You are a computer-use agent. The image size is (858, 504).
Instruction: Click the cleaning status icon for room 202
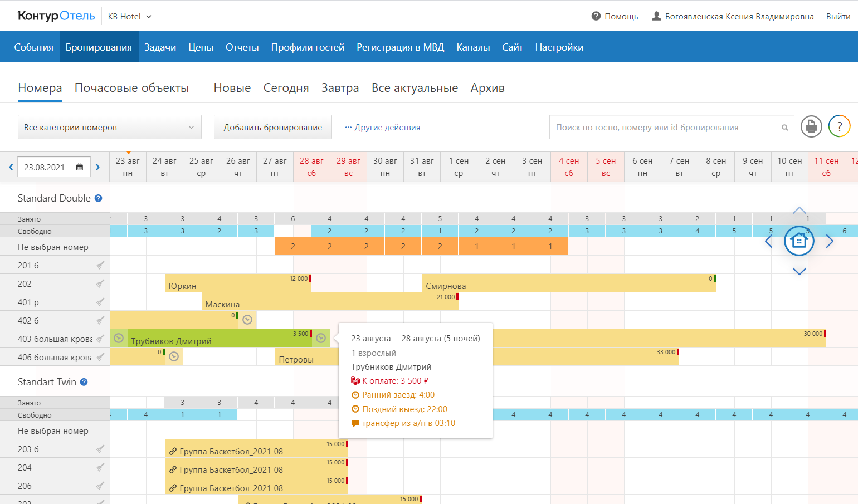point(100,283)
